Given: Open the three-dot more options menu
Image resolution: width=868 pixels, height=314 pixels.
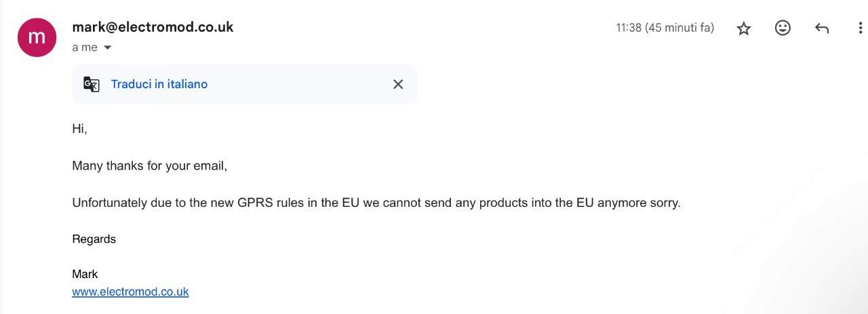Looking at the screenshot, I should [861, 28].
